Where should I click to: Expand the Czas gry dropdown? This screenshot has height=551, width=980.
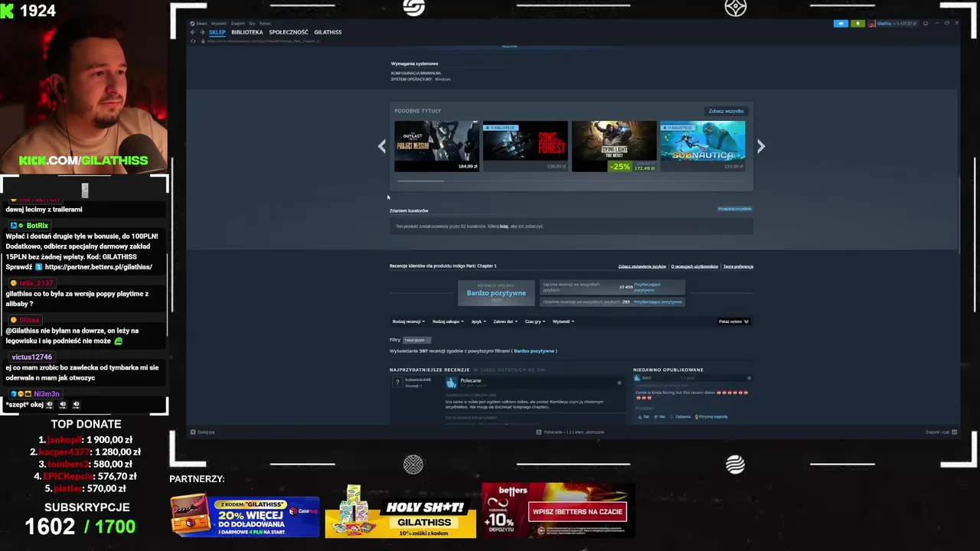pyautogui.click(x=534, y=321)
